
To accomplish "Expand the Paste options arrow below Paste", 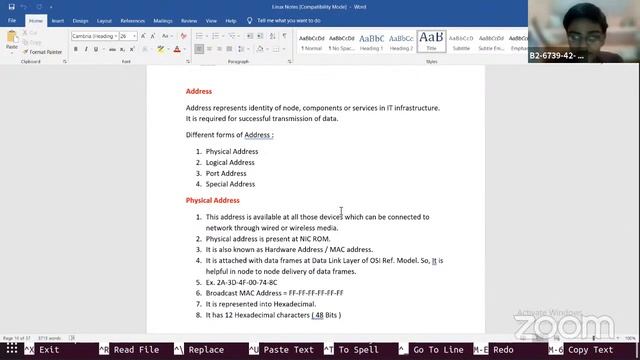I will click(x=12, y=52).
